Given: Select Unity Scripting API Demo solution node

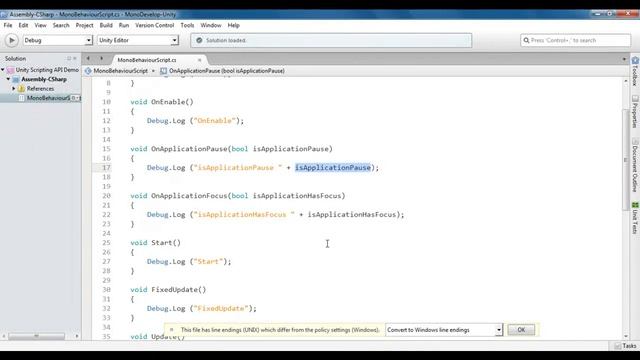Looking at the screenshot, I should coord(47,70).
